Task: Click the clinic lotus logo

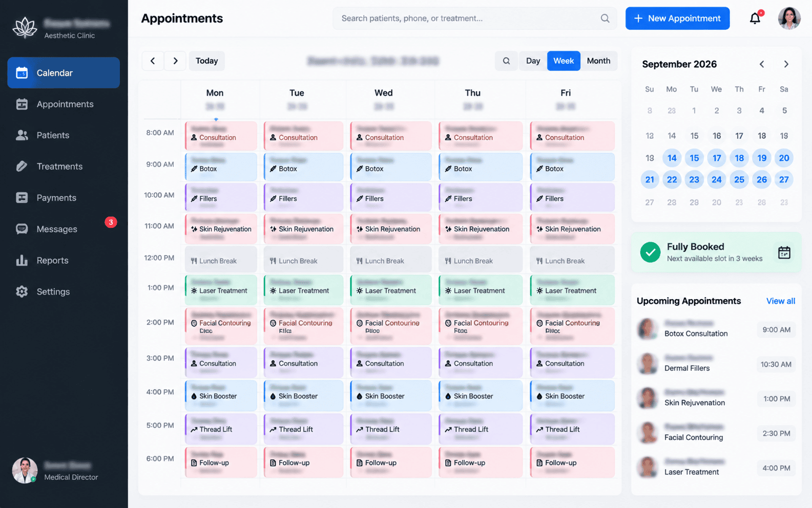Action: (25, 28)
